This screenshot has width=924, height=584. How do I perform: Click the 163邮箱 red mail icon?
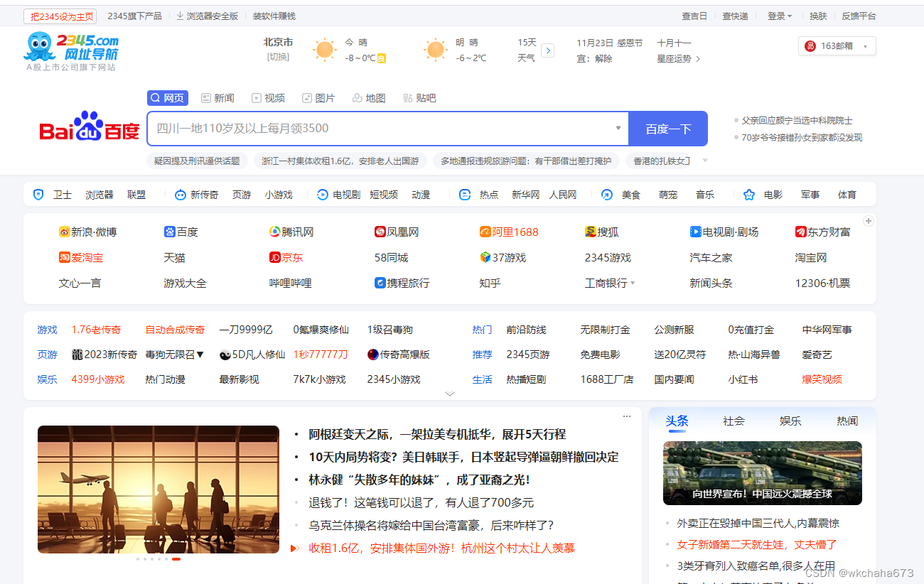click(x=810, y=46)
